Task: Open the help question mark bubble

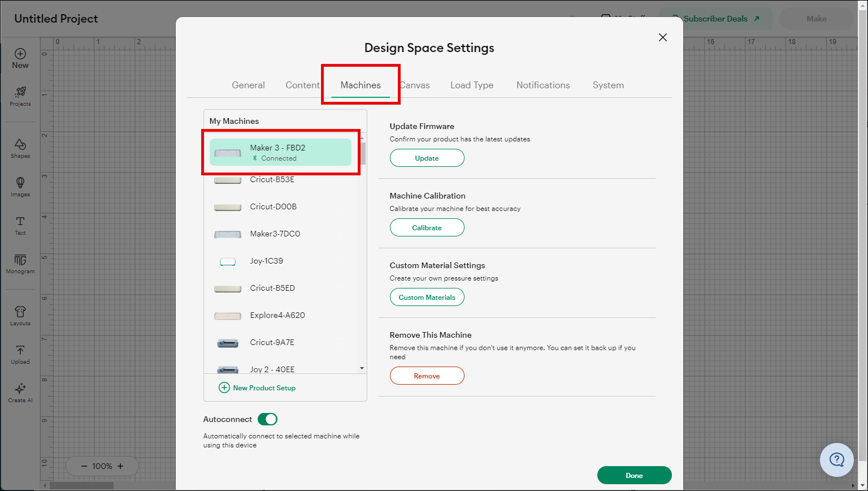Action: pos(836,459)
